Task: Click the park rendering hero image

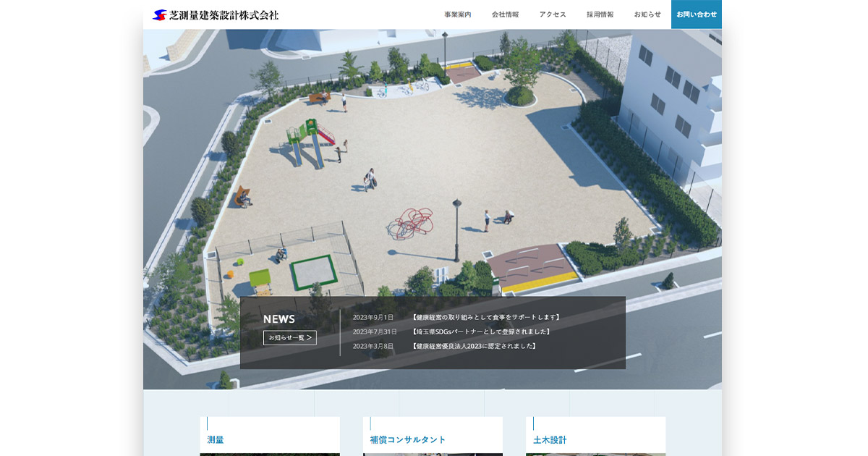Action: point(434,159)
